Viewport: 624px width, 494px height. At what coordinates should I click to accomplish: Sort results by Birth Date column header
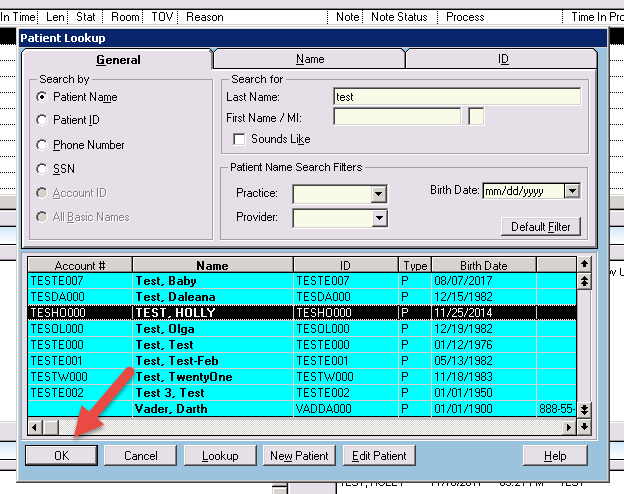[x=483, y=266]
